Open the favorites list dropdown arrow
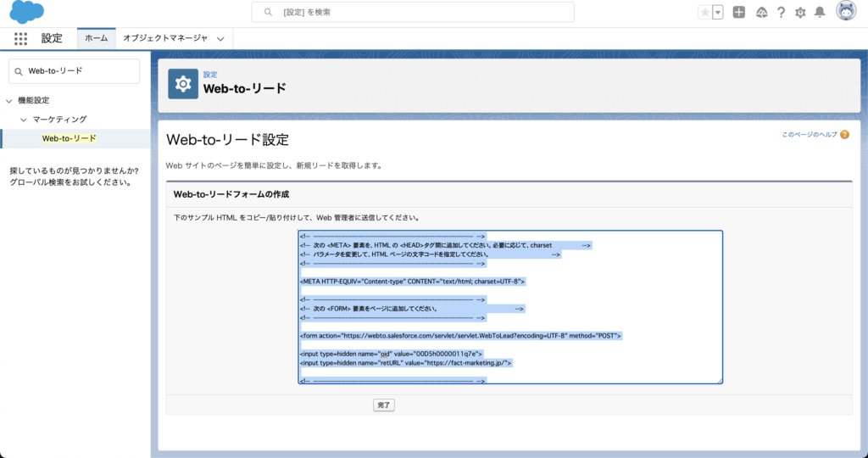The width and height of the screenshot is (868, 458). coord(718,12)
